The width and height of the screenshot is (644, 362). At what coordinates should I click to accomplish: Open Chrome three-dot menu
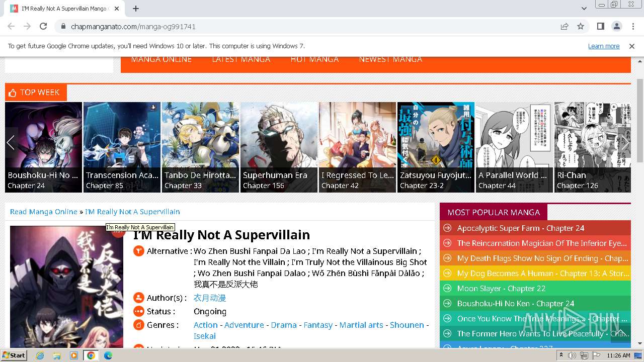coord(632,26)
